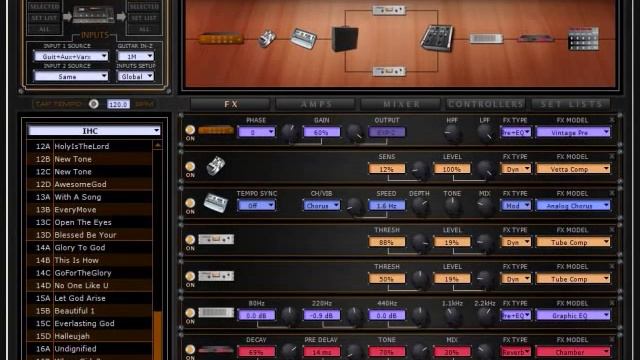Click the Vetta Comp Sens knob

tap(420, 170)
